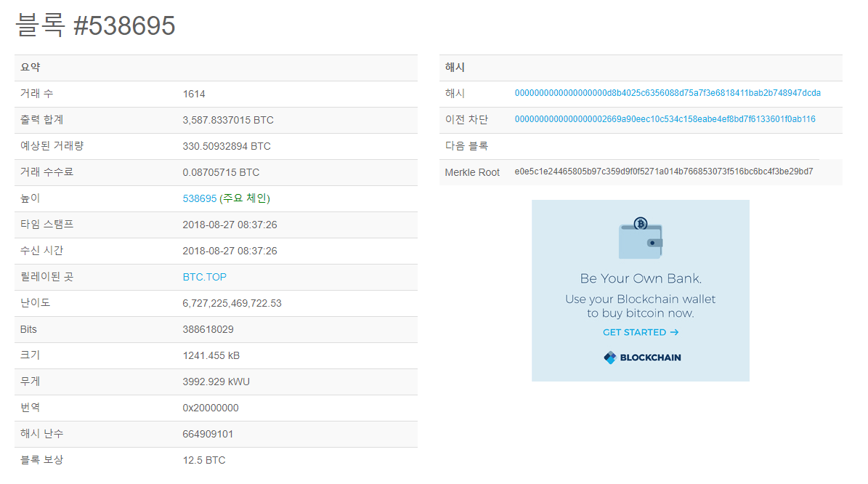Open the BTC.TOP relayer link
This screenshot has height=484, width=868.
(x=204, y=277)
